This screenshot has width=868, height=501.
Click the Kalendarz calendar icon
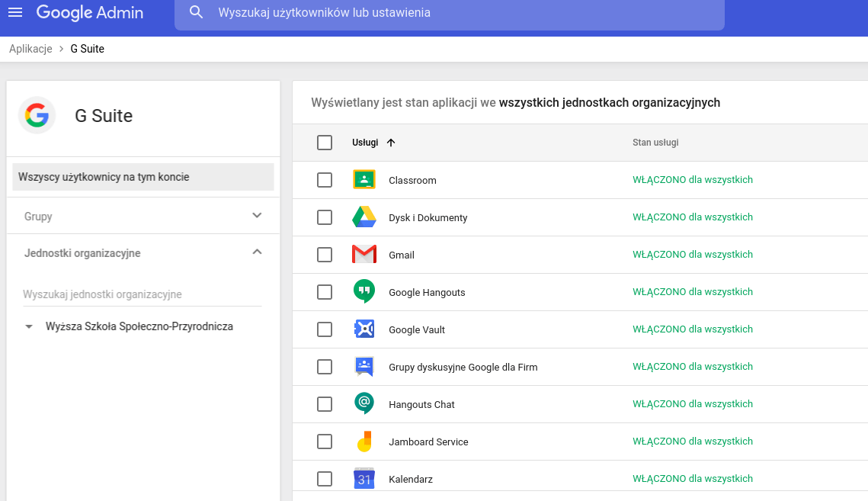point(364,479)
